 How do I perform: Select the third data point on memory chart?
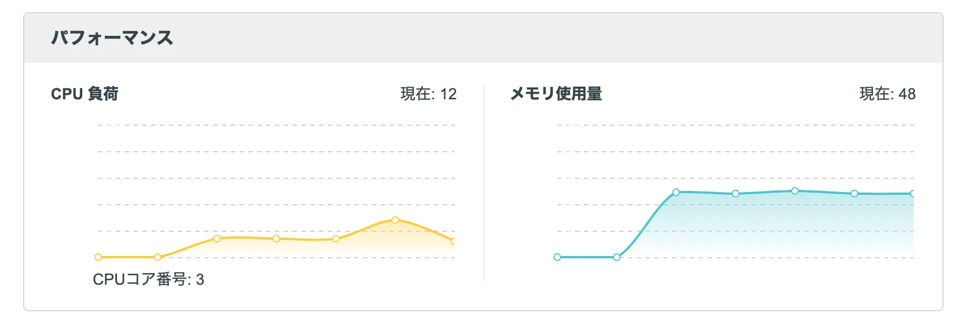point(676,192)
